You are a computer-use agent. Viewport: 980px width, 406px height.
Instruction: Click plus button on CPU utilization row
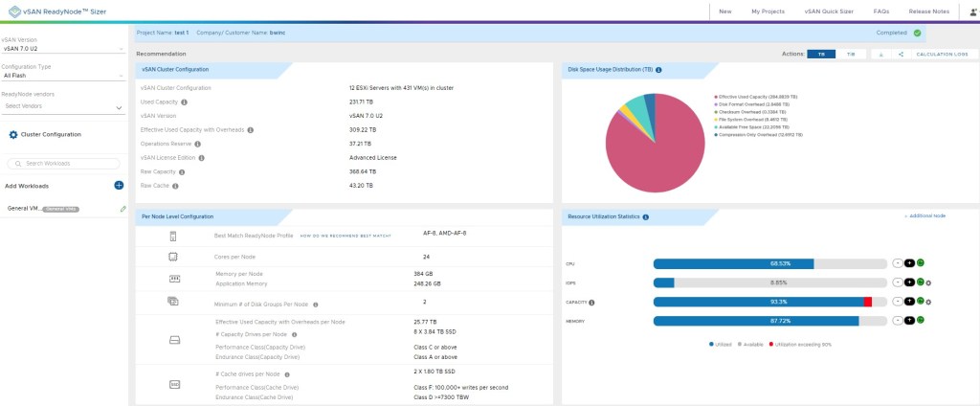(x=908, y=262)
